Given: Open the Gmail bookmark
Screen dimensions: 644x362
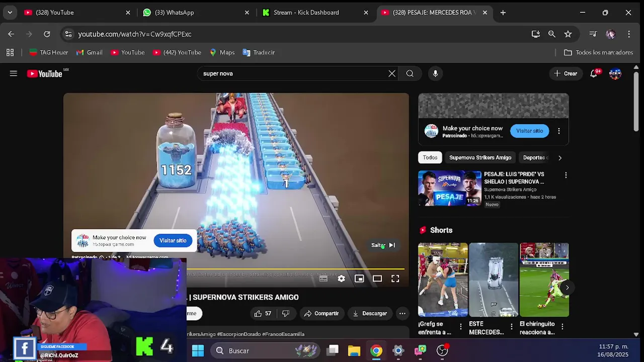Looking at the screenshot, I should click(x=89, y=52).
